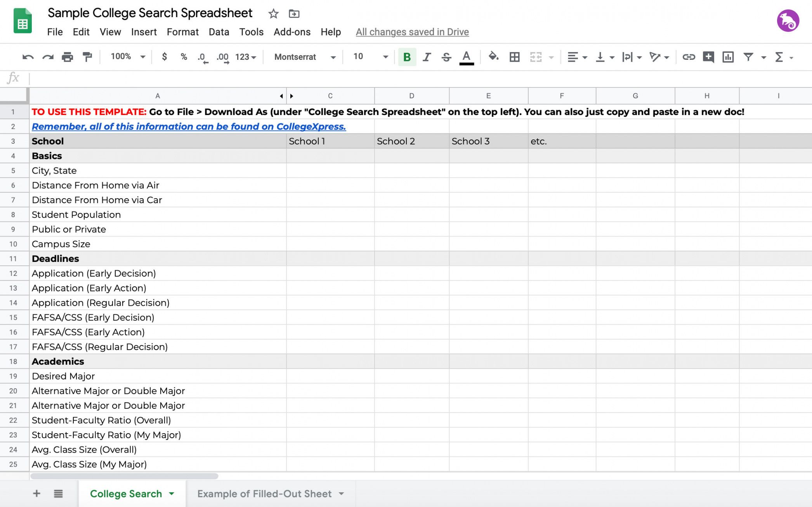Click All changes saved in Drive
This screenshot has width=812, height=507.
pyautogui.click(x=412, y=32)
